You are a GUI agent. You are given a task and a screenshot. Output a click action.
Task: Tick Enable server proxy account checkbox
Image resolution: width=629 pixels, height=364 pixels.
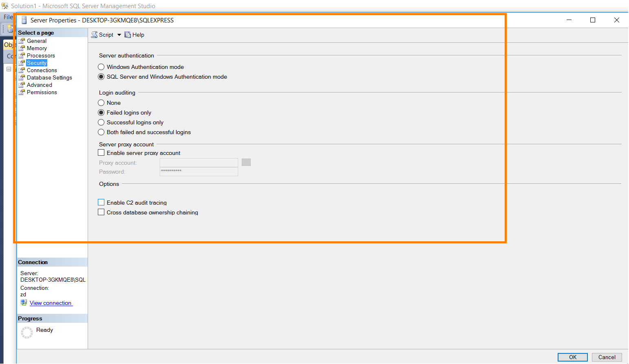(101, 153)
